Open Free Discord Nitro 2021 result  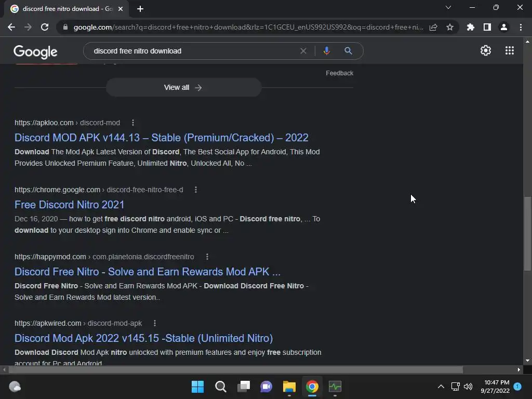coord(69,205)
